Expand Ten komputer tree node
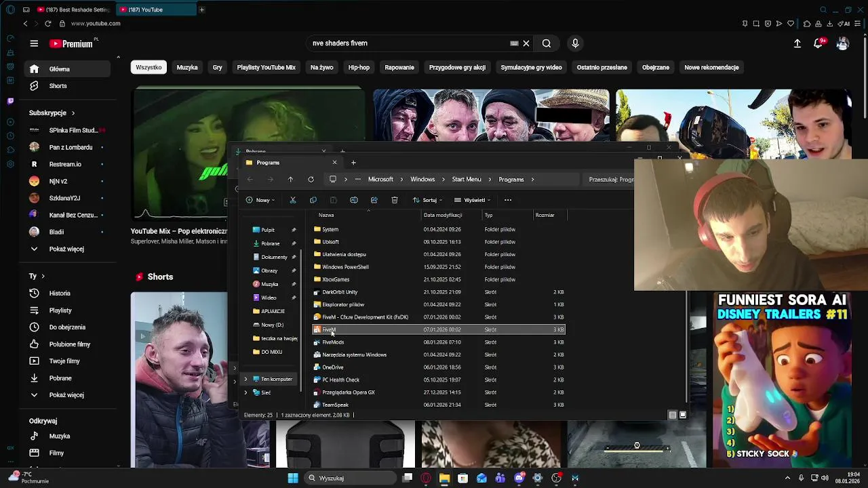 [245, 379]
